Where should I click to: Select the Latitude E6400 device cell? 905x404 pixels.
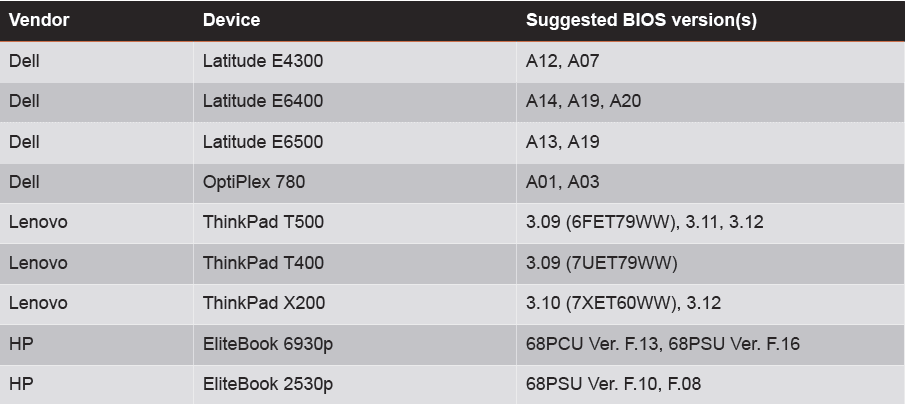click(263, 101)
